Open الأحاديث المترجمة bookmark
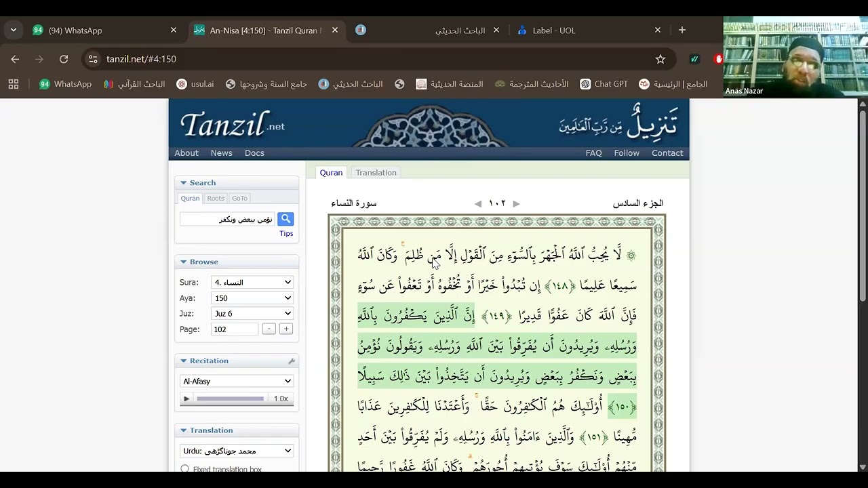 point(532,84)
